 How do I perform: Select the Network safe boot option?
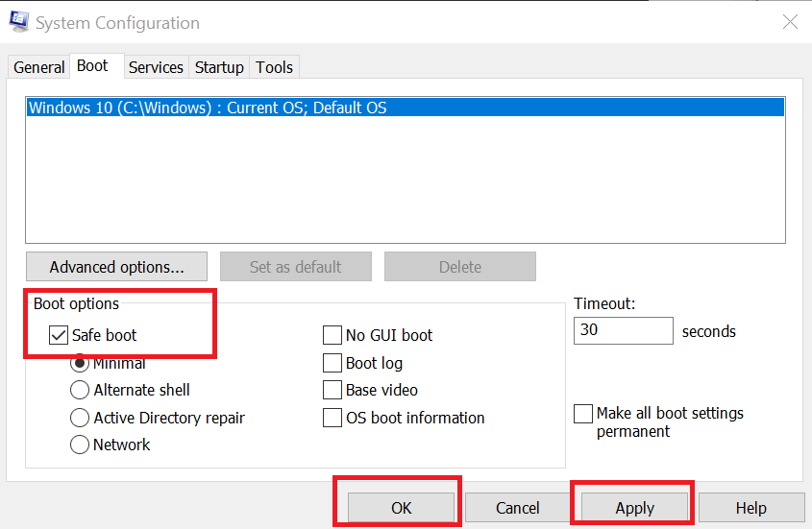coord(81,445)
